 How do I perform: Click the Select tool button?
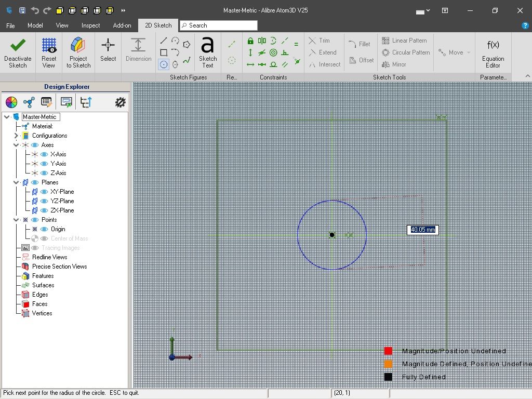[108, 50]
